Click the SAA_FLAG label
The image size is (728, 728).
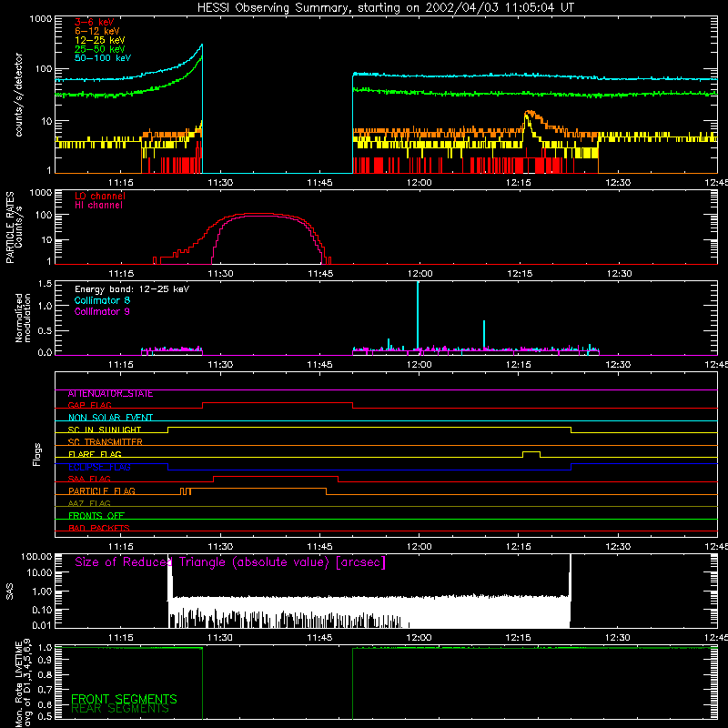89,479
